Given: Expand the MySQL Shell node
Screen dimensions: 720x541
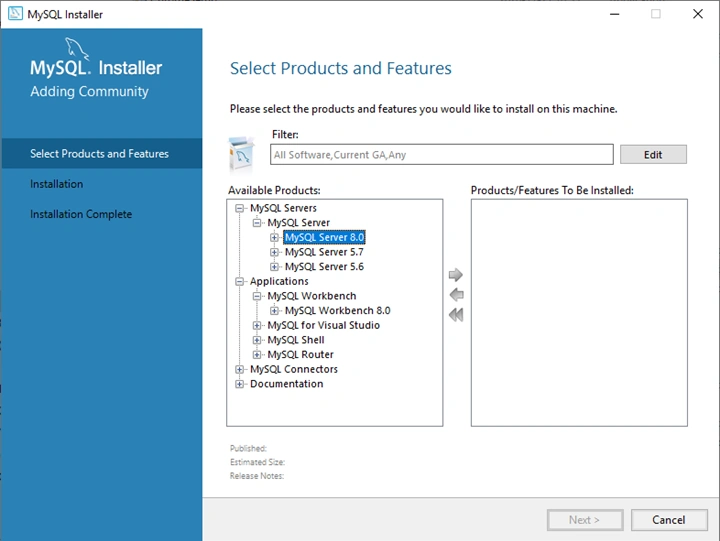Looking at the screenshot, I should (257, 340).
